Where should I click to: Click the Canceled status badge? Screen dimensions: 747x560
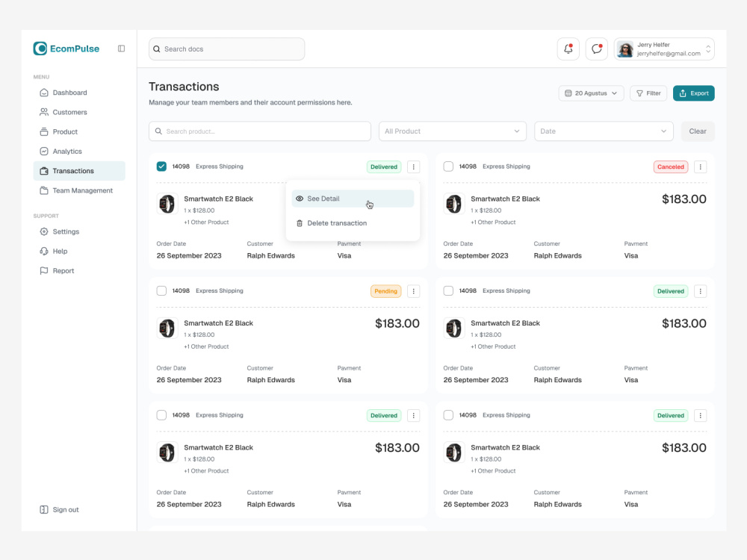click(670, 167)
